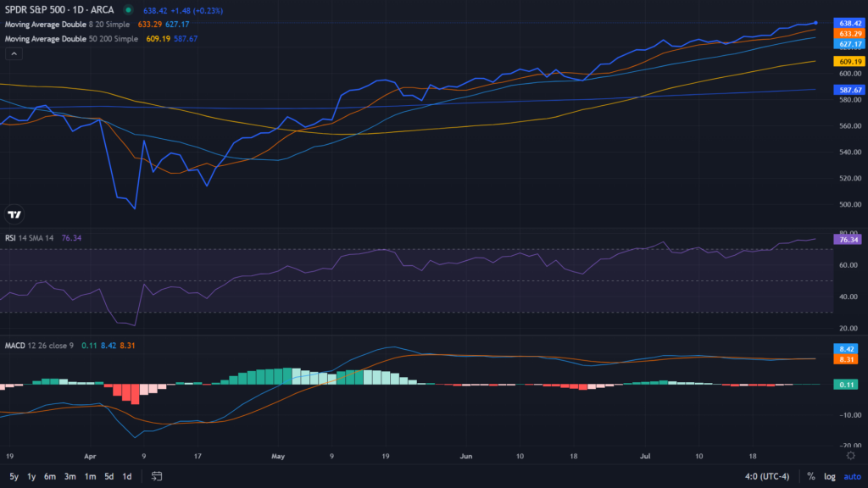Image resolution: width=868 pixels, height=488 pixels.
Task: Open chart settings gear on time axis
Action: [x=851, y=456]
